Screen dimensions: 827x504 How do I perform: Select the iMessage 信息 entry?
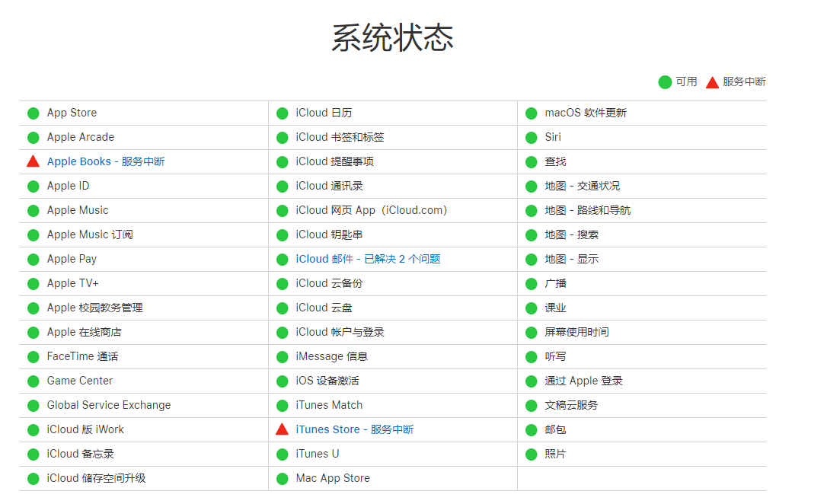click(x=337, y=356)
